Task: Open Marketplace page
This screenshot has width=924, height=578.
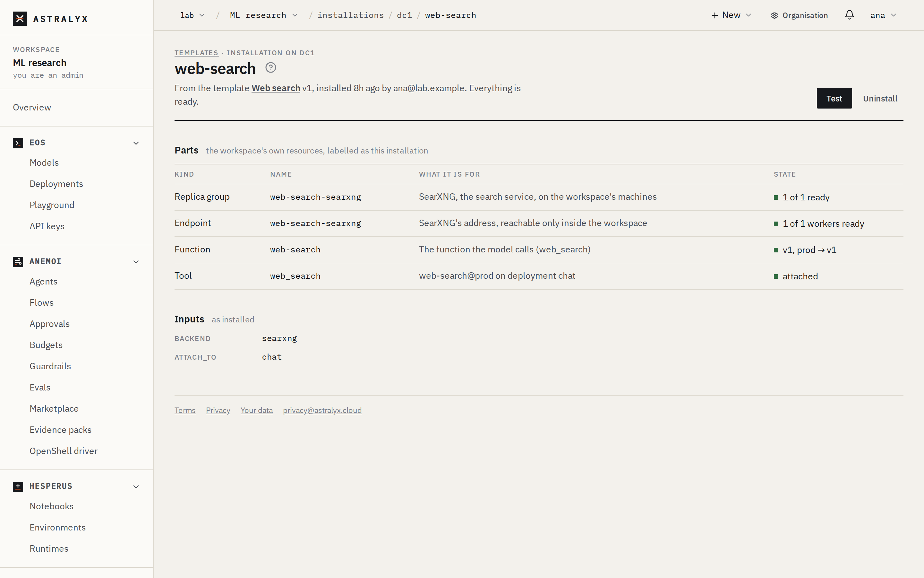Action: click(x=54, y=409)
